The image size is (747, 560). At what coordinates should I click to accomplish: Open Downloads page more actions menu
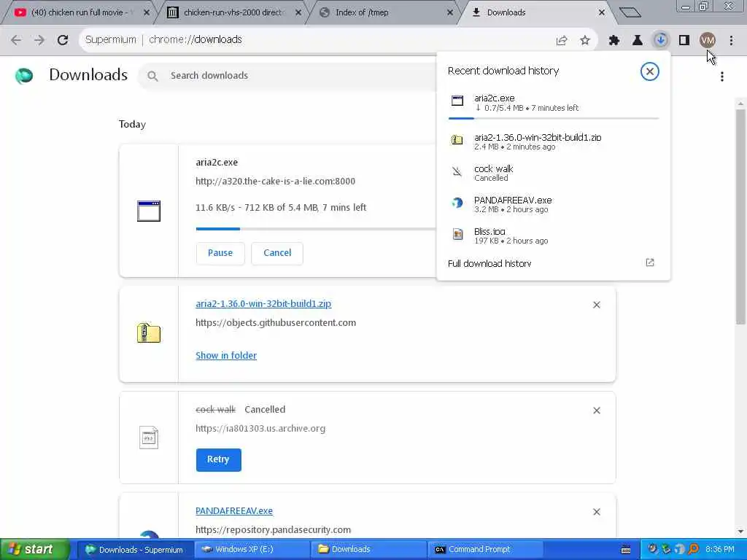pyautogui.click(x=722, y=76)
